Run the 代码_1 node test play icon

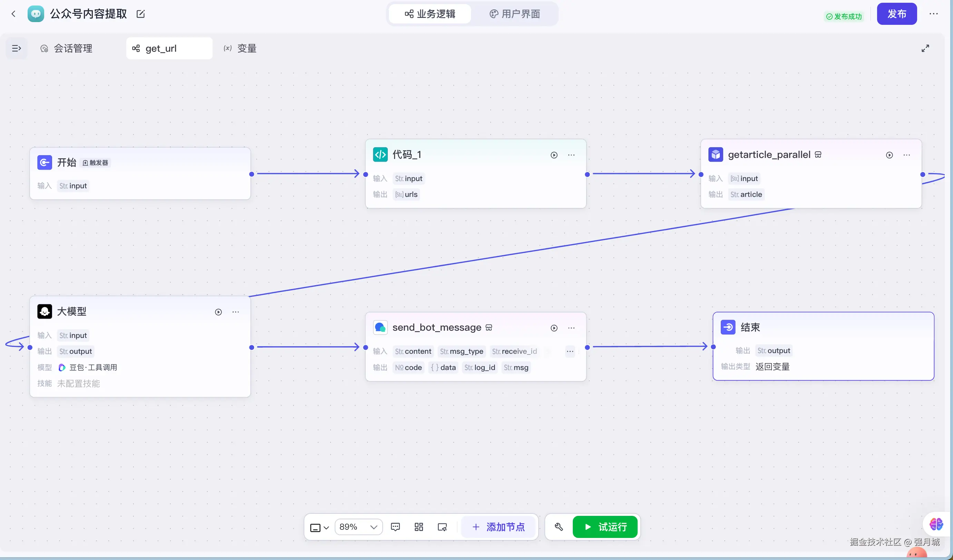click(554, 155)
